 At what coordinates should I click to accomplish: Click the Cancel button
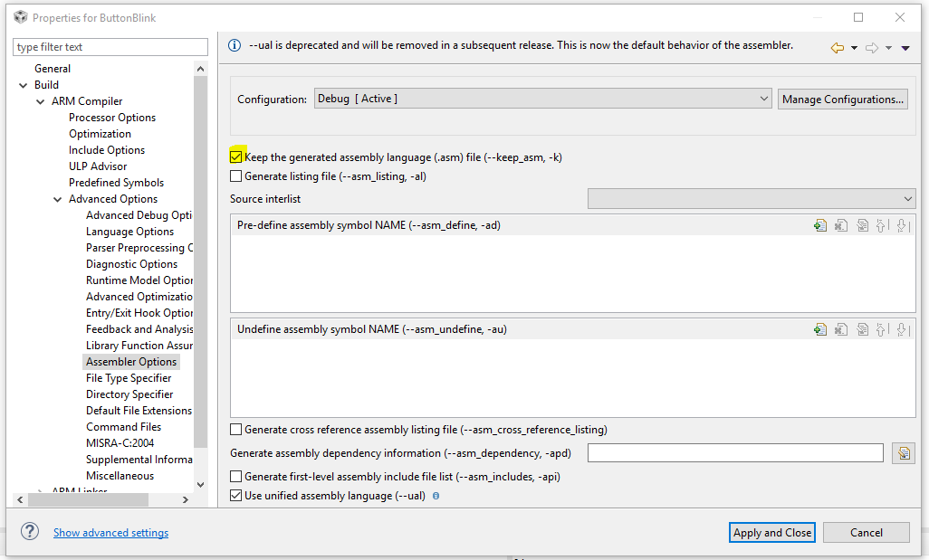point(867,532)
